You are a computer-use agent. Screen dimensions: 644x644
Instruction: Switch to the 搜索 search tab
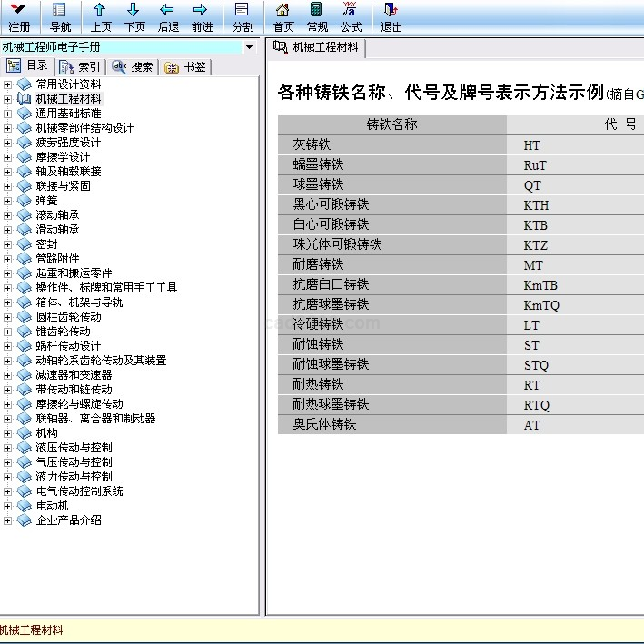coord(133,66)
